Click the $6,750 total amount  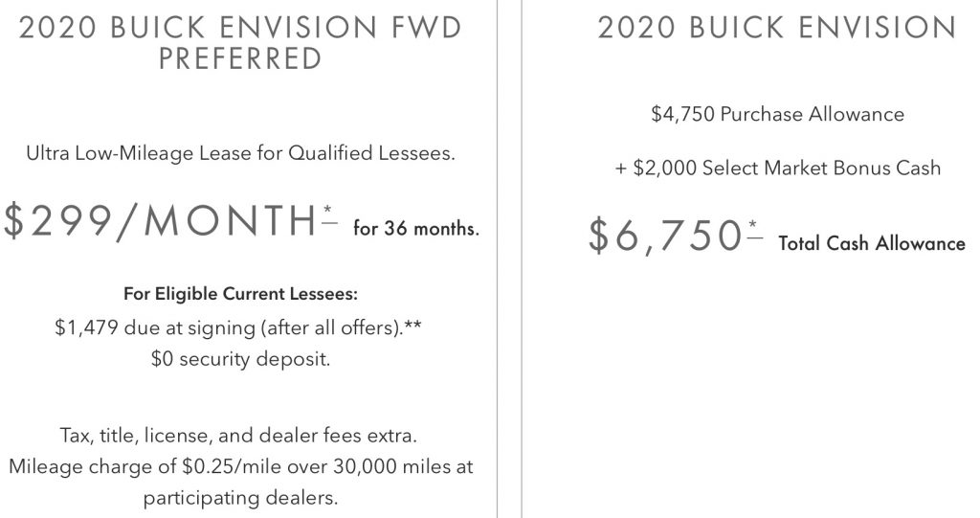click(666, 236)
